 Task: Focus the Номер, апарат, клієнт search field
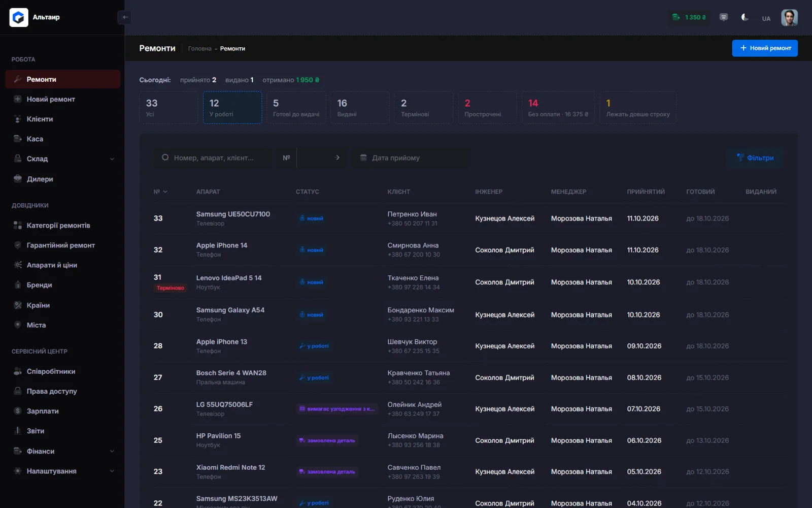pos(212,158)
